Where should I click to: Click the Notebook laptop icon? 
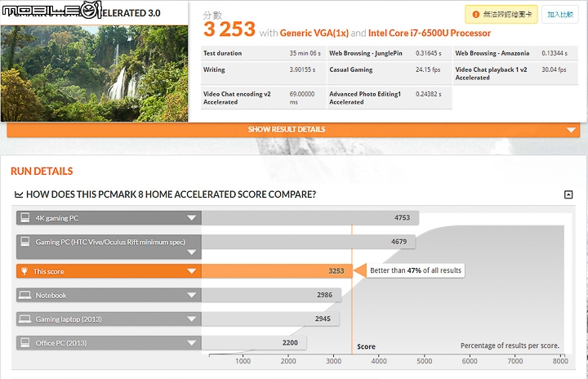[25, 295]
